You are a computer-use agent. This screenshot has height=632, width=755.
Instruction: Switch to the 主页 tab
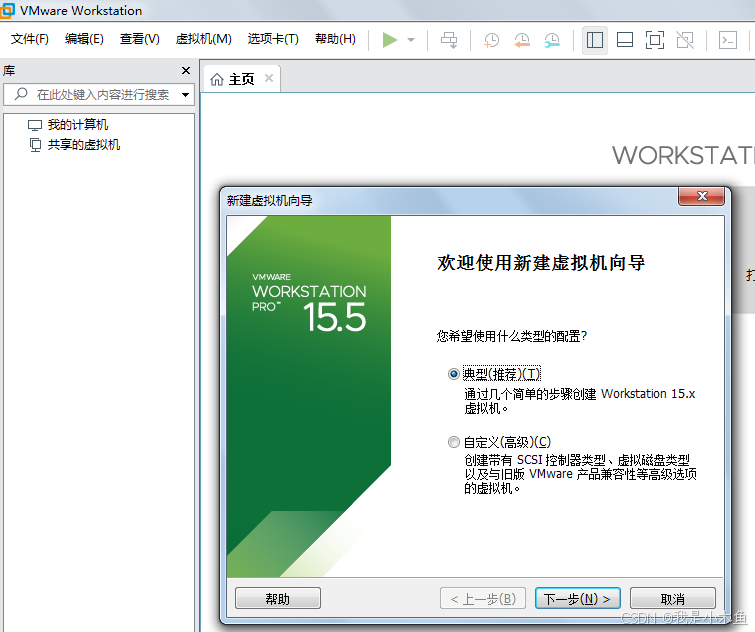241,79
